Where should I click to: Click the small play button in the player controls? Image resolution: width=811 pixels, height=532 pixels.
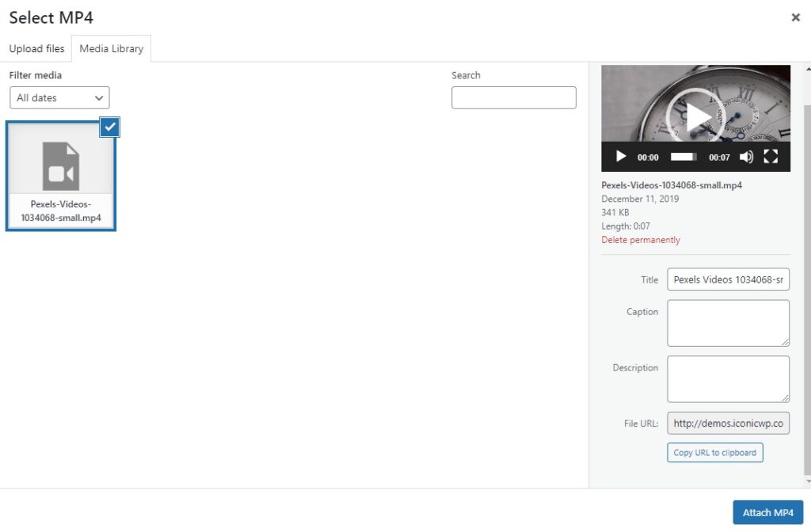click(620, 157)
